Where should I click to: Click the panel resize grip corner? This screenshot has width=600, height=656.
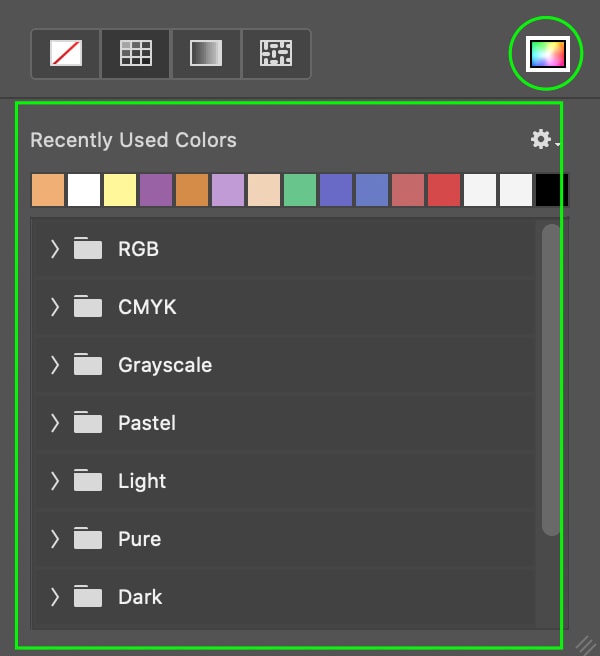coord(585,643)
